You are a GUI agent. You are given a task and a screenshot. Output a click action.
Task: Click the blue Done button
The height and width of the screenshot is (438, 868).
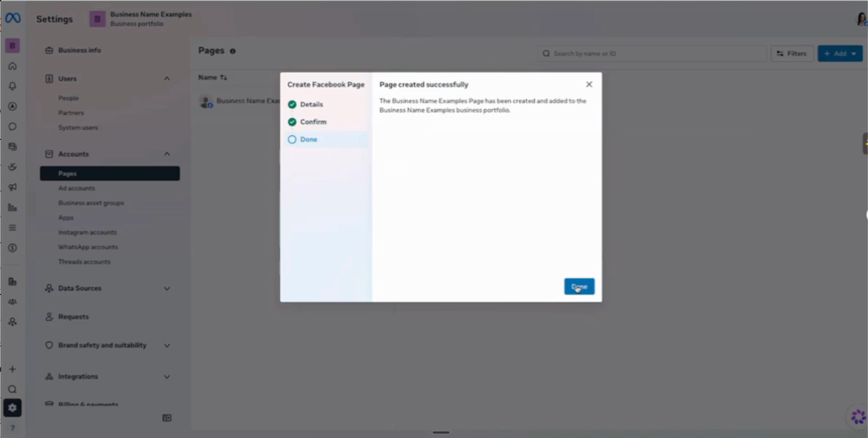tap(579, 287)
